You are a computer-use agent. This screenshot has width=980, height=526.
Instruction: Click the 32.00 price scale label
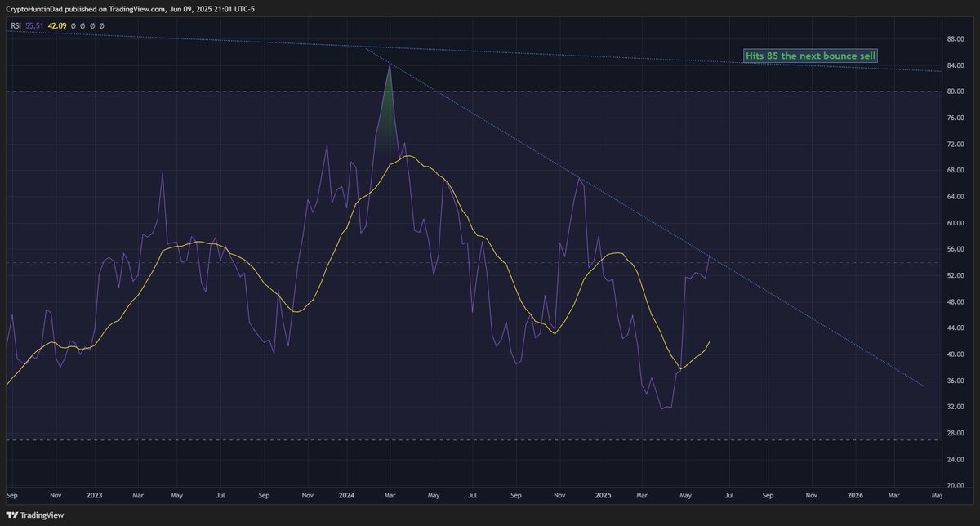[957, 407]
